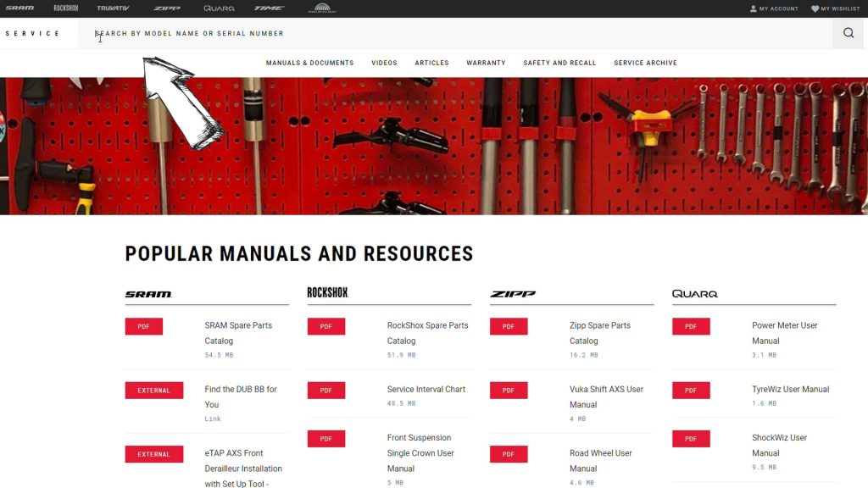Open the Truvativ brand logo in top bar
Screen dimensions: 868x488
pos(113,8)
